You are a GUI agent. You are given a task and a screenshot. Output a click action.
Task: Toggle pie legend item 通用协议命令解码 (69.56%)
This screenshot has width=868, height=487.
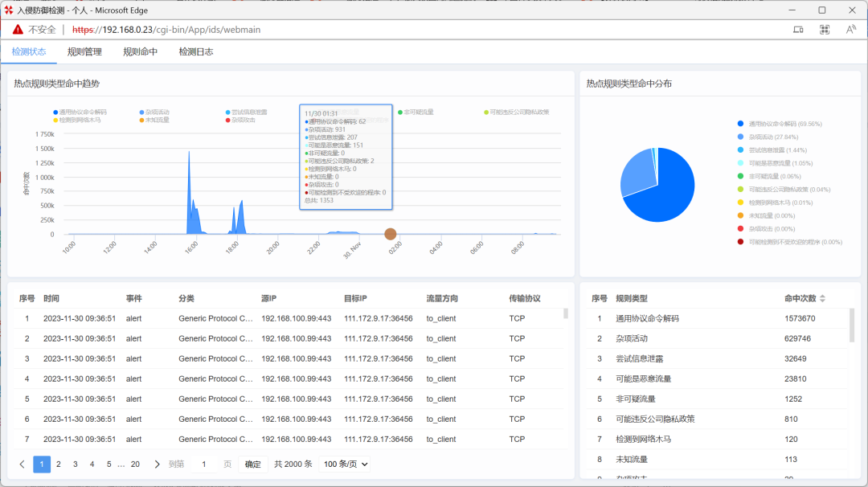pos(780,124)
